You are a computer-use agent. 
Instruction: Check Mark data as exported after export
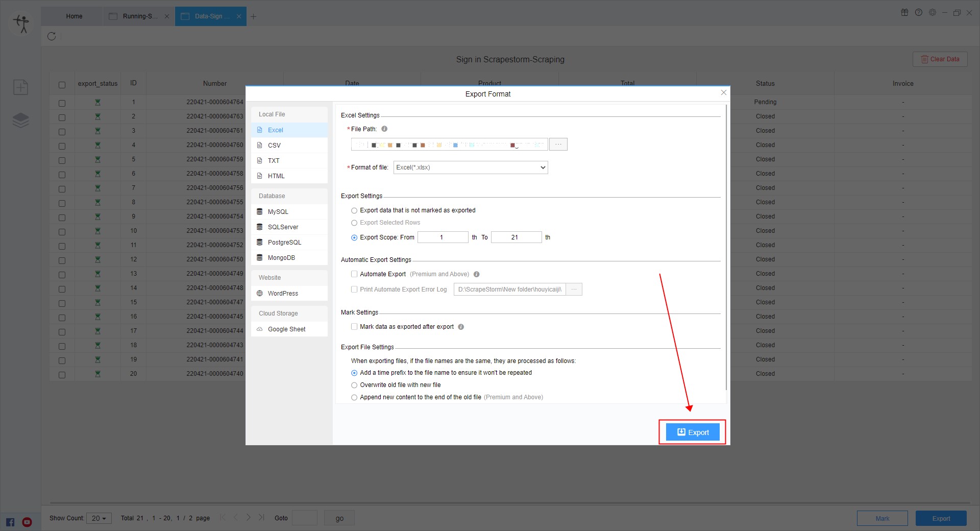(354, 327)
